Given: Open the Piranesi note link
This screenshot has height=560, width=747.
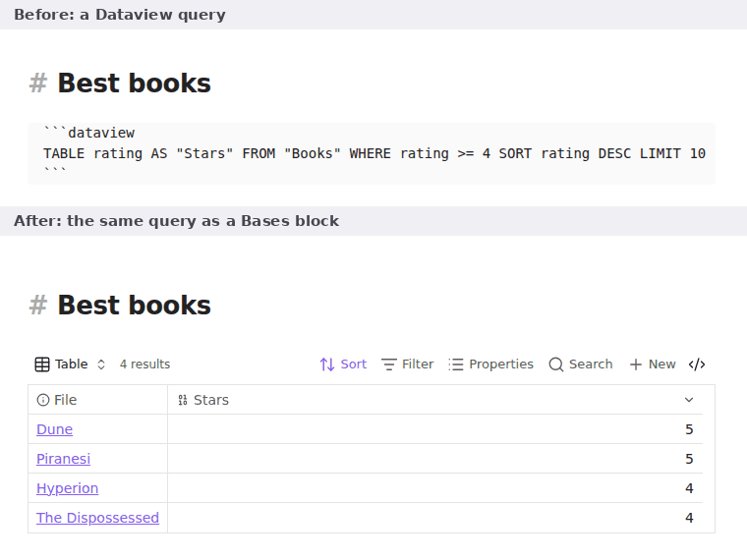Looking at the screenshot, I should coord(63,459).
